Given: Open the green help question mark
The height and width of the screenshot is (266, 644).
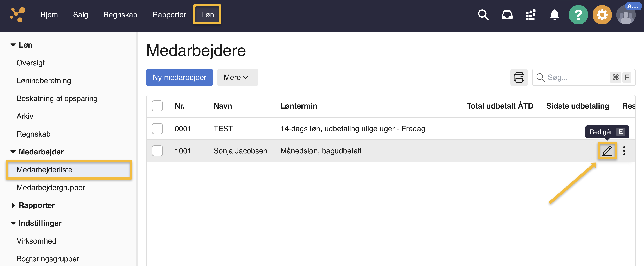Looking at the screenshot, I should tap(578, 15).
